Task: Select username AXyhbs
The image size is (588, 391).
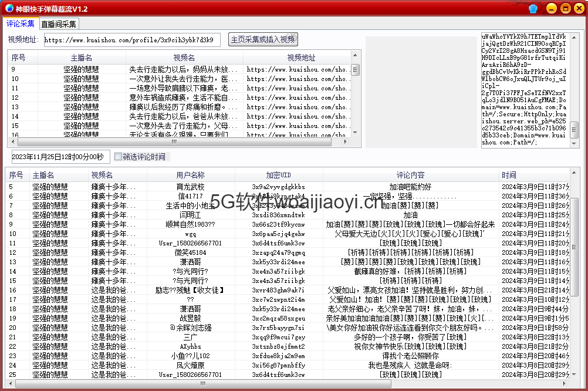Action: tap(191, 346)
